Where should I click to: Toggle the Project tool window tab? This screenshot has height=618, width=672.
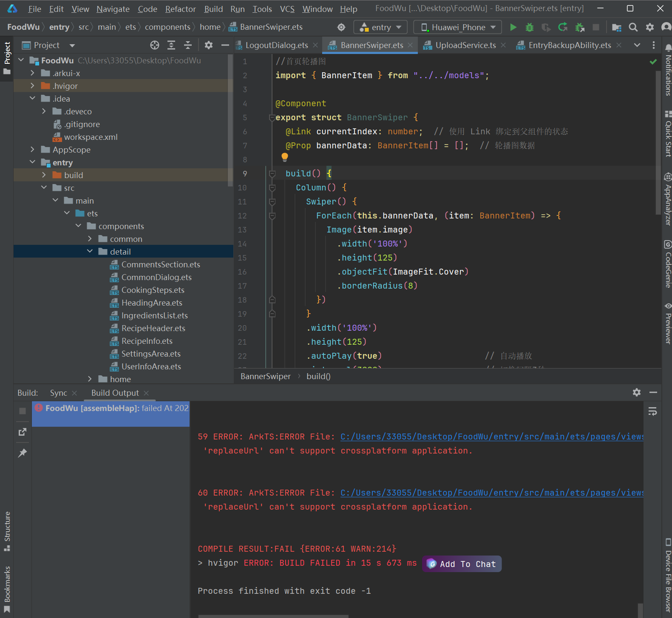point(7,58)
